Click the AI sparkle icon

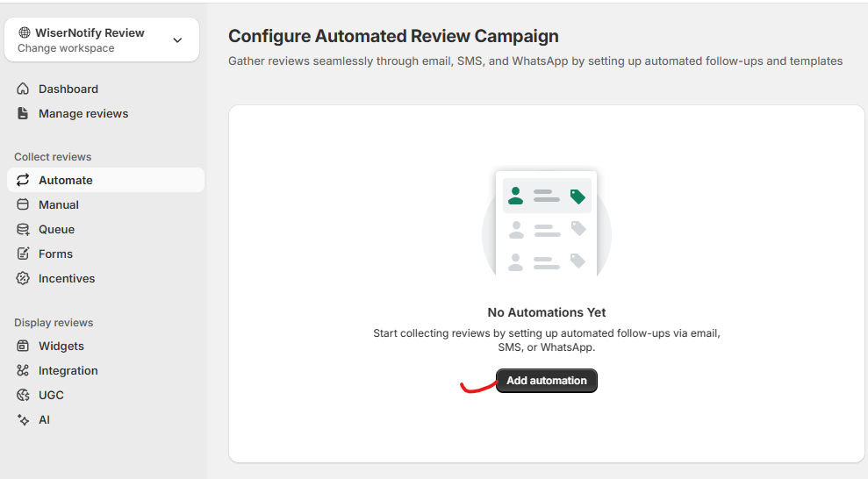click(24, 419)
